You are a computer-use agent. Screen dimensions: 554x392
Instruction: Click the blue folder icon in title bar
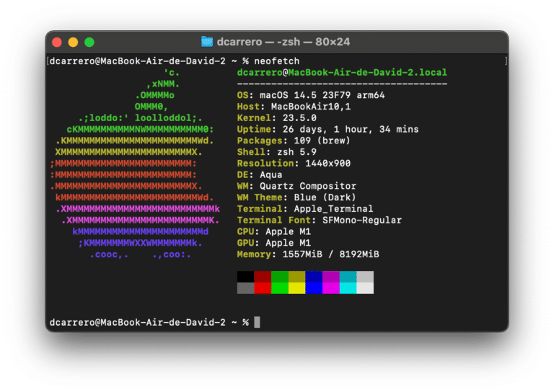207,42
